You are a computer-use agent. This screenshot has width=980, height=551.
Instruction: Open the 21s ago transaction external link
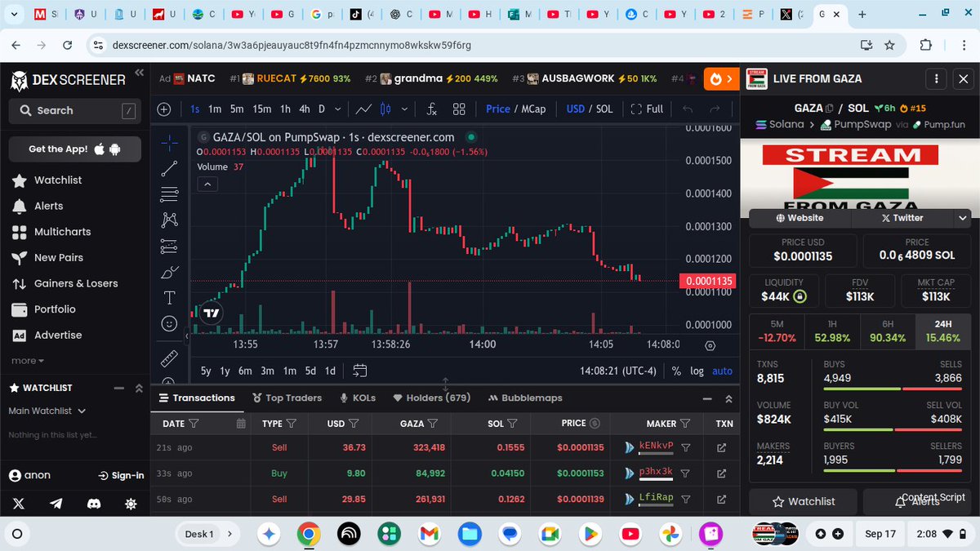point(721,447)
